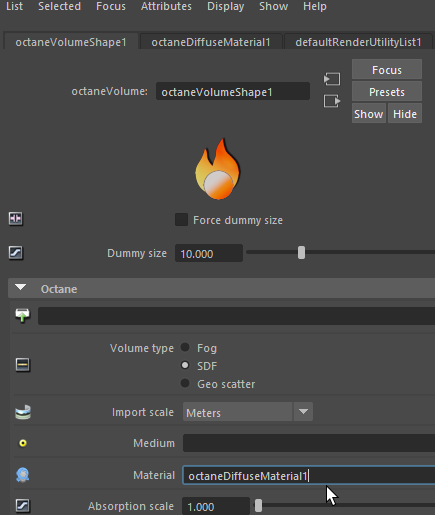The height and width of the screenshot is (515, 435).
Task: Select the Fog volume type
Action: [x=185, y=347]
